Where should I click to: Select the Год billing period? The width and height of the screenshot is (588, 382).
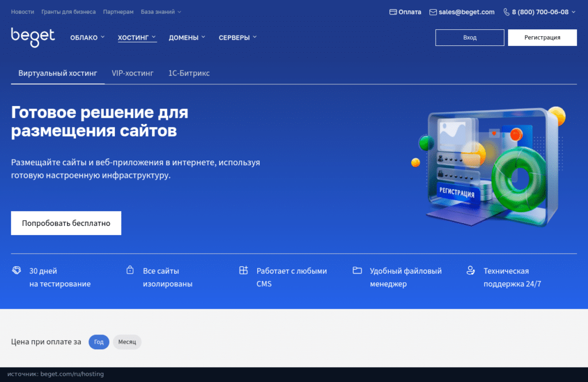click(99, 342)
